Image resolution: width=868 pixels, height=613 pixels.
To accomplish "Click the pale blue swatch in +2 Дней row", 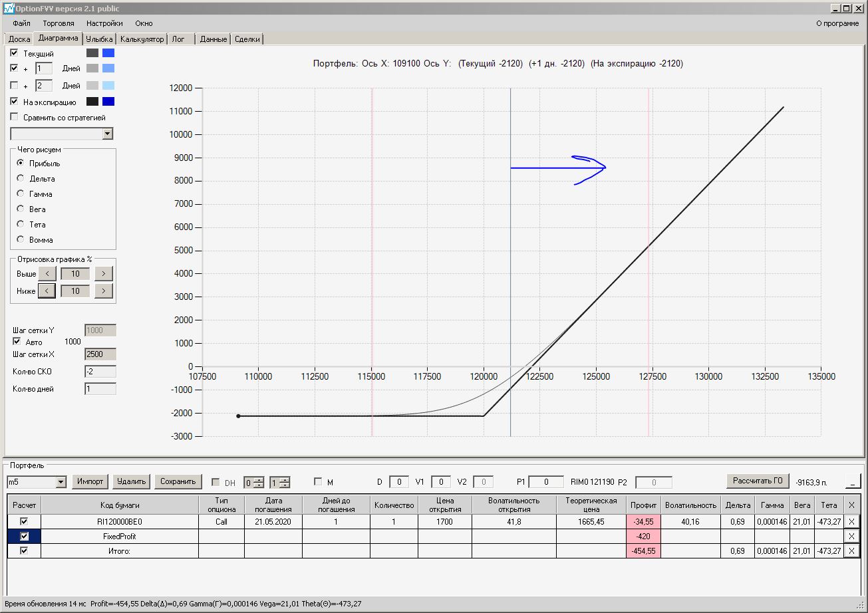I will tap(108, 85).
